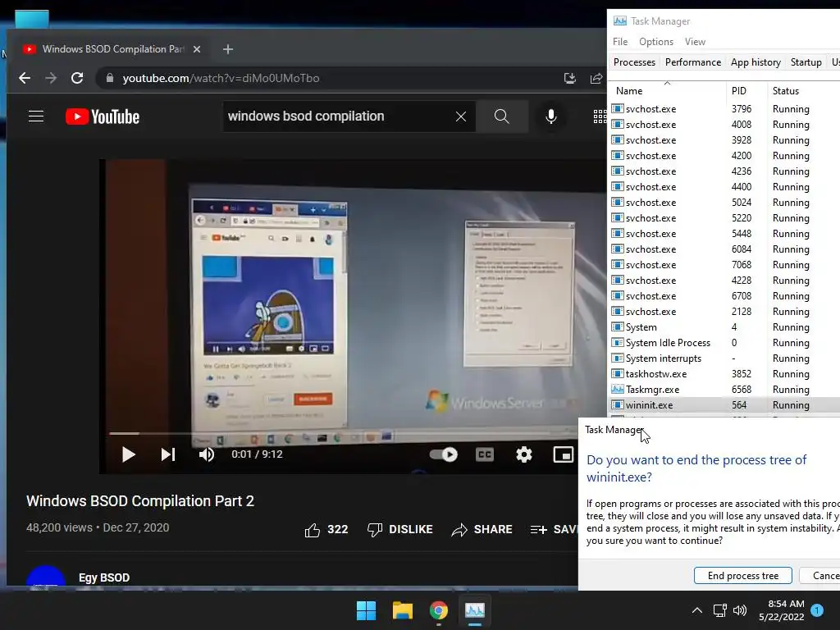The image size is (840, 630).
Task: Switch to the Performance tab
Action: point(692,62)
